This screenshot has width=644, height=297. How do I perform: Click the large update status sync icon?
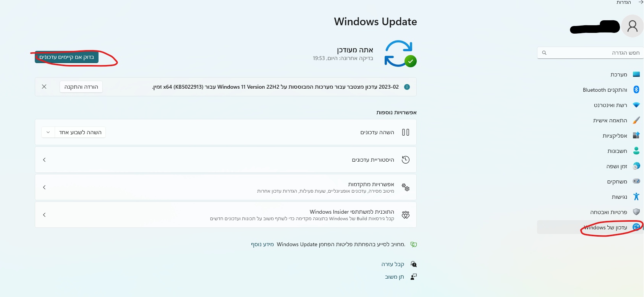(400, 54)
